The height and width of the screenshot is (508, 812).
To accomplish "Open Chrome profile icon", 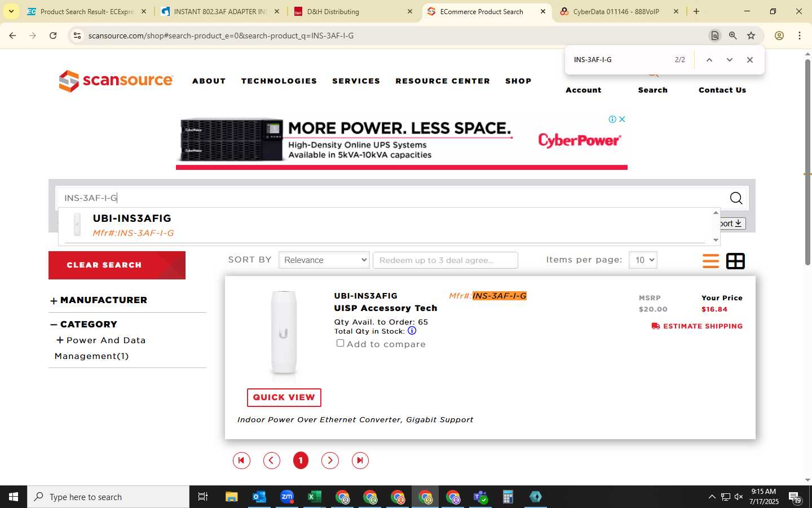I will click(x=779, y=36).
